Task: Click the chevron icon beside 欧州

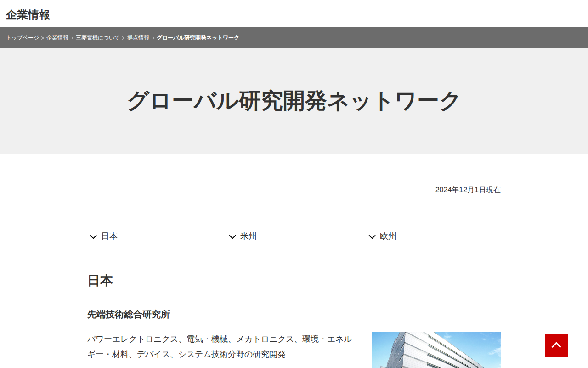Action: coord(372,236)
